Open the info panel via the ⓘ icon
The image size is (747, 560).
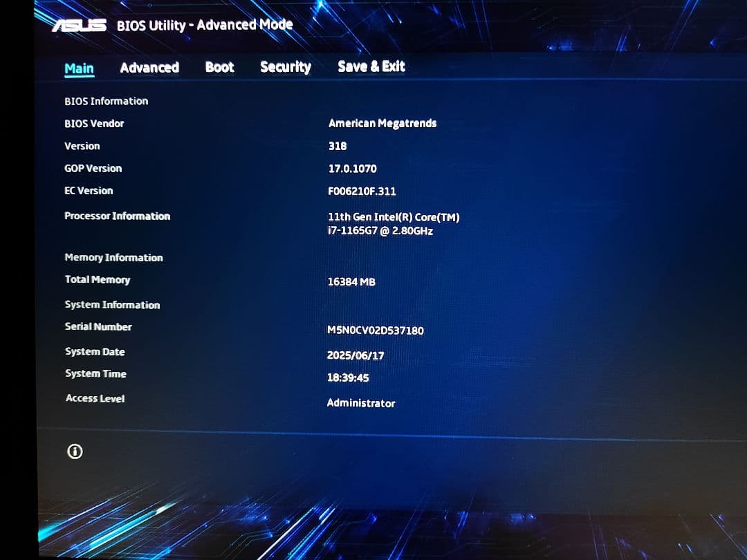pos(75,451)
